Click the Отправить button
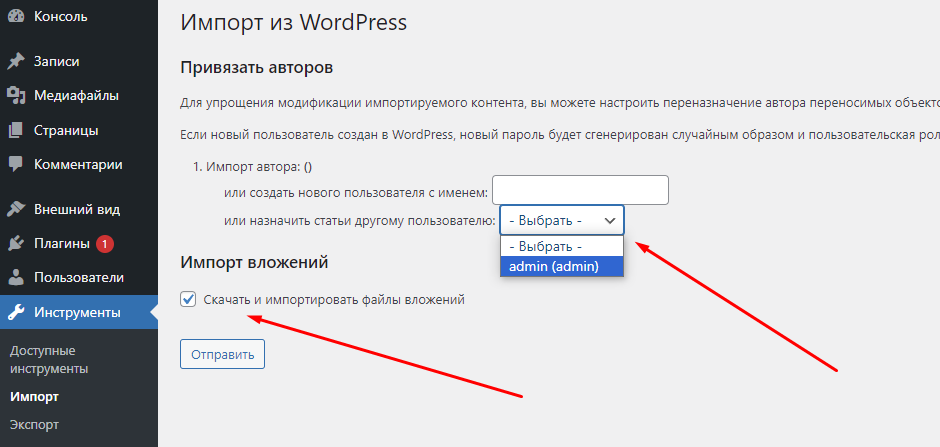Screen dimensions: 940x447 (222, 355)
